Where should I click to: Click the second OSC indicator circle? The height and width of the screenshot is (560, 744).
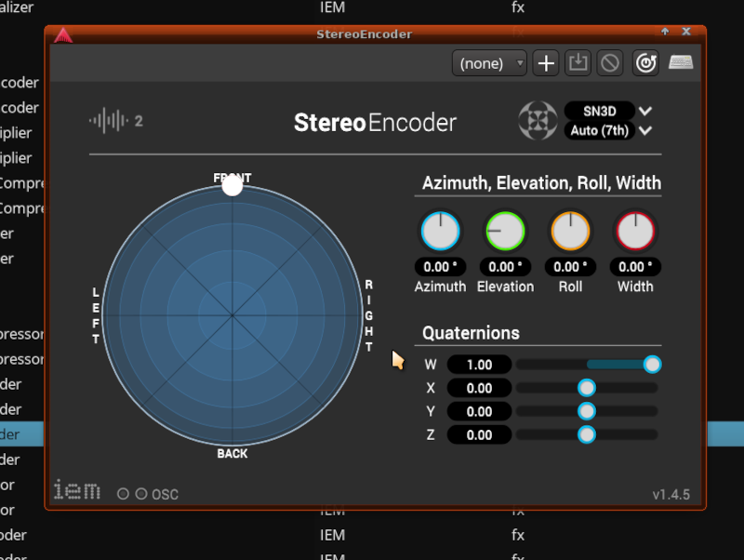tap(140, 494)
